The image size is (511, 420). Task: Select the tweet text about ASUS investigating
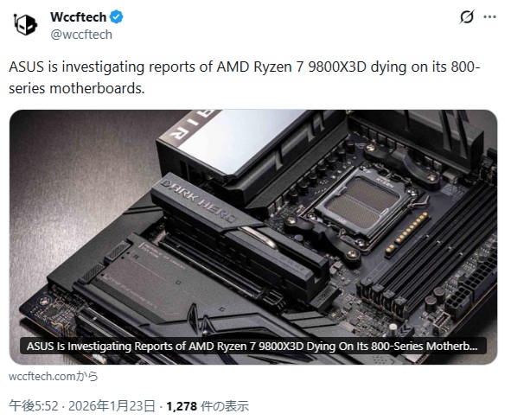[245, 78]
